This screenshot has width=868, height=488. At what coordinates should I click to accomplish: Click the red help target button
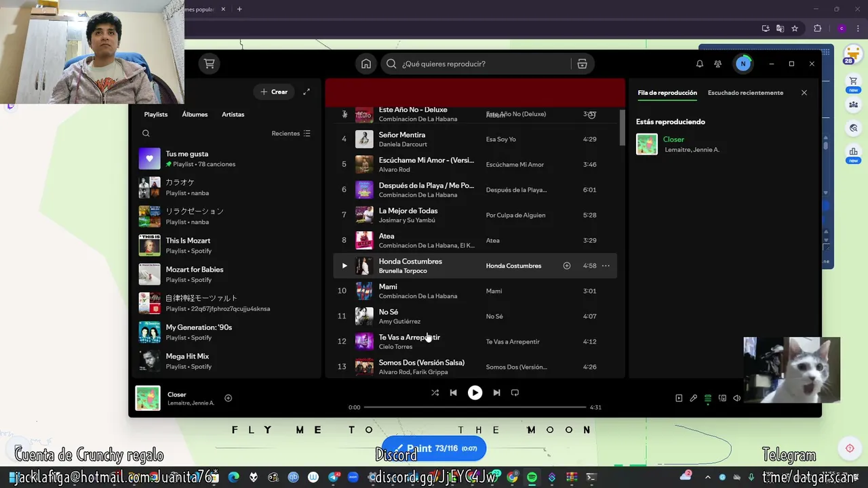point(850,448)
